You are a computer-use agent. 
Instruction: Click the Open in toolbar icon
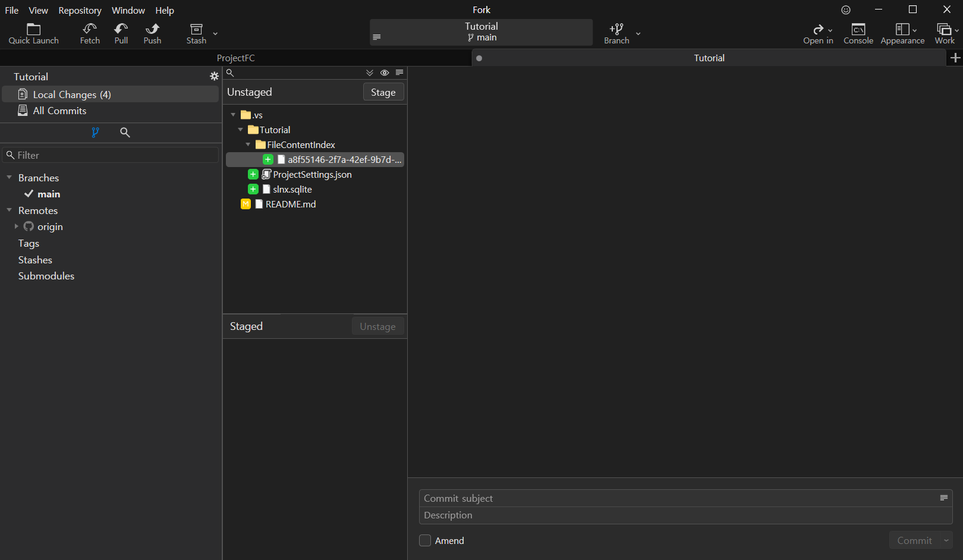[x=818, y=29]
